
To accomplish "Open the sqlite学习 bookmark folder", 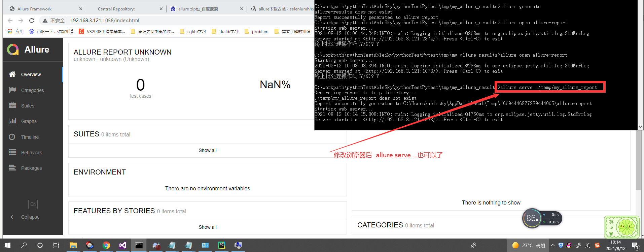I will pos(193,31).
